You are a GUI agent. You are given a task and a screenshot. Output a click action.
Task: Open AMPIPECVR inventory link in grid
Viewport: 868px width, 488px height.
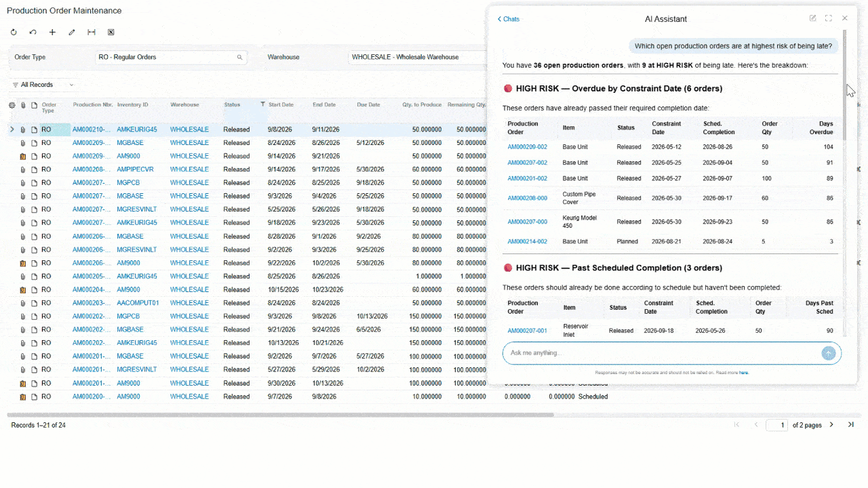tap(135, 169)
